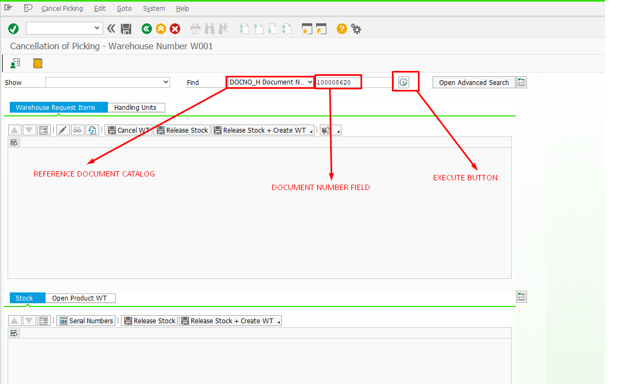Click the First Page icon

pyautogui.click(x=245, y=28)
